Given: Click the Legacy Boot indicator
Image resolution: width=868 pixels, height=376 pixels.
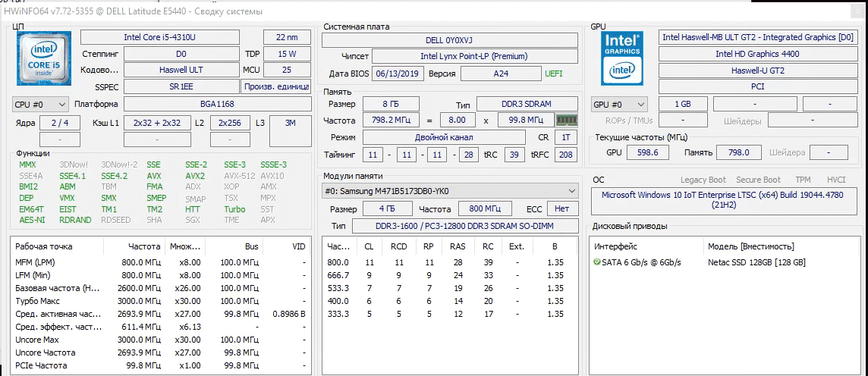Looking at the screenshot, I should coord(703,180).
